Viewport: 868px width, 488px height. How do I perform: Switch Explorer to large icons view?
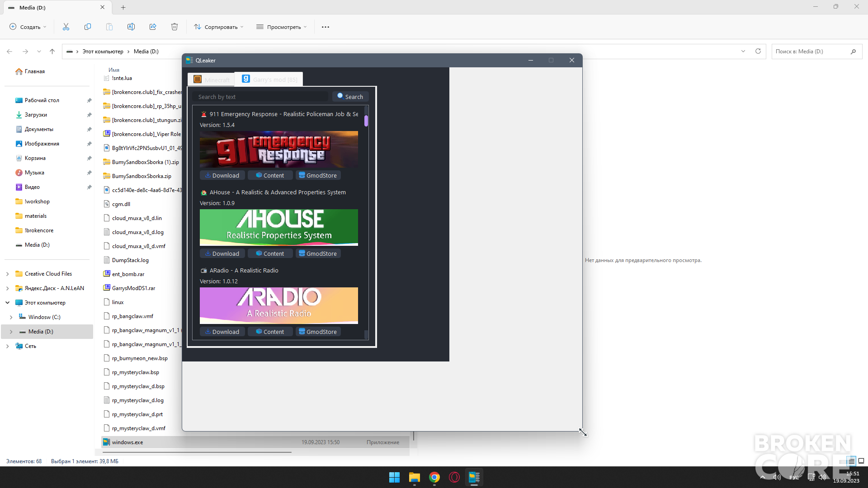pyautogui.click(x=861, y=461)
